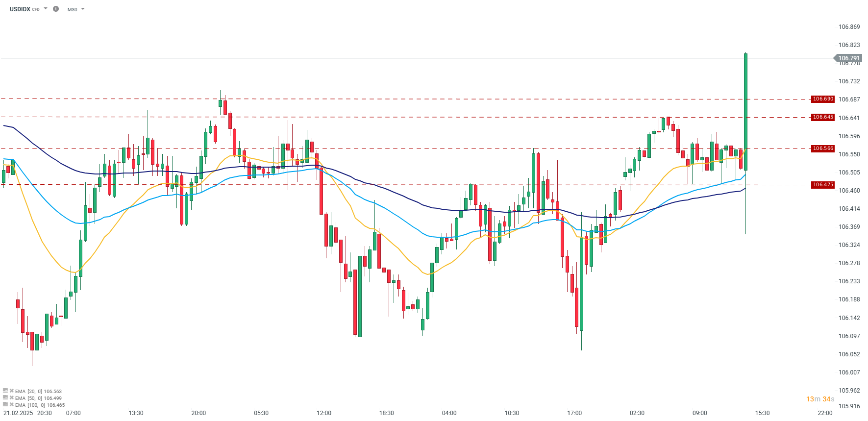Open the USDIDX symbol dropdown arrow
Image resolution: width=868 pixels, height=421 pixels.
coord(46,9)
